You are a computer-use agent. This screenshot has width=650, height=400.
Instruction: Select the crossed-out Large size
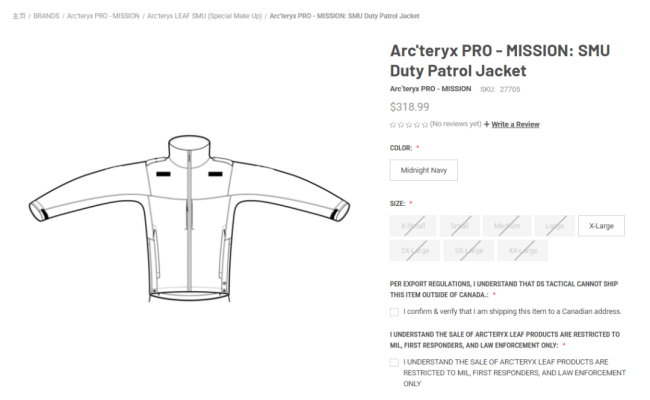click(555, 226)
